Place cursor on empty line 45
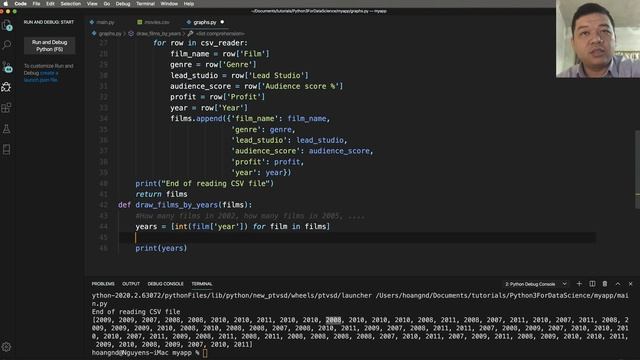This screenshot has height=360, width=640. pos(357,237)
